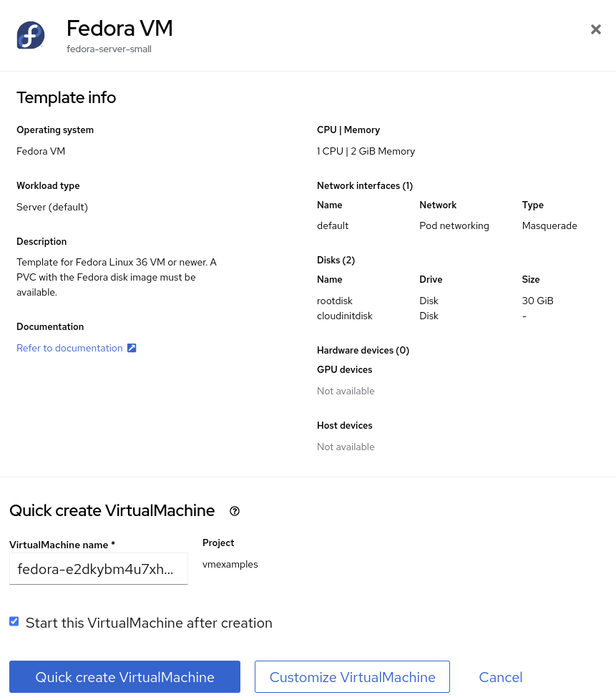Viewport: 616px width, 700px height.
Task: Click the vmexamples project name
Action: pyautogui.click(x=230, y=564)
